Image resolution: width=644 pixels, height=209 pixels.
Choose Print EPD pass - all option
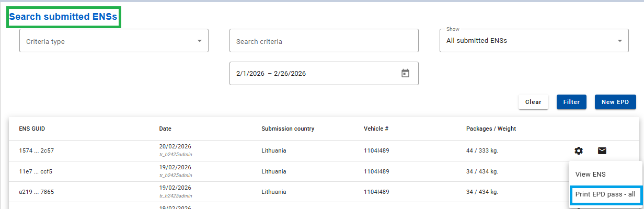605,194
